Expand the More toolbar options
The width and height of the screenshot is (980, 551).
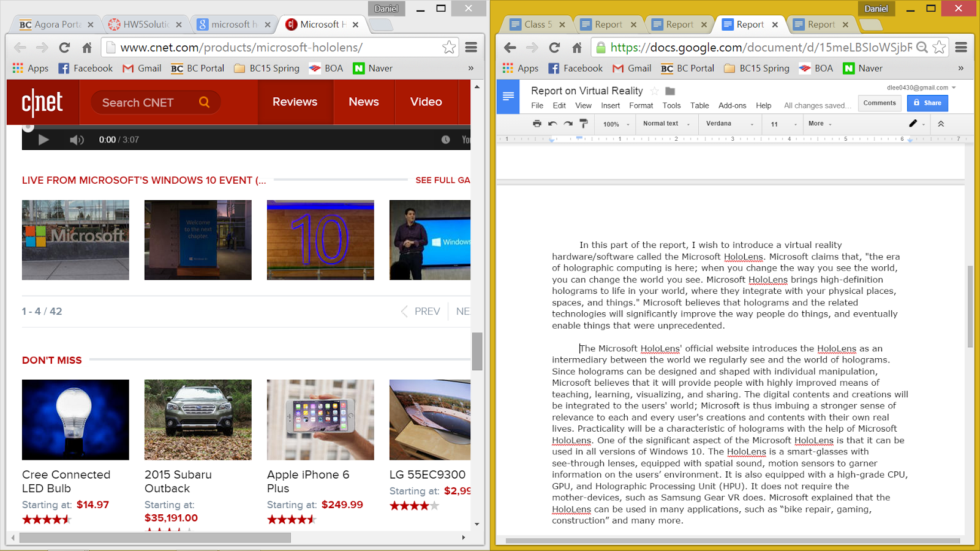coord(820,124)
